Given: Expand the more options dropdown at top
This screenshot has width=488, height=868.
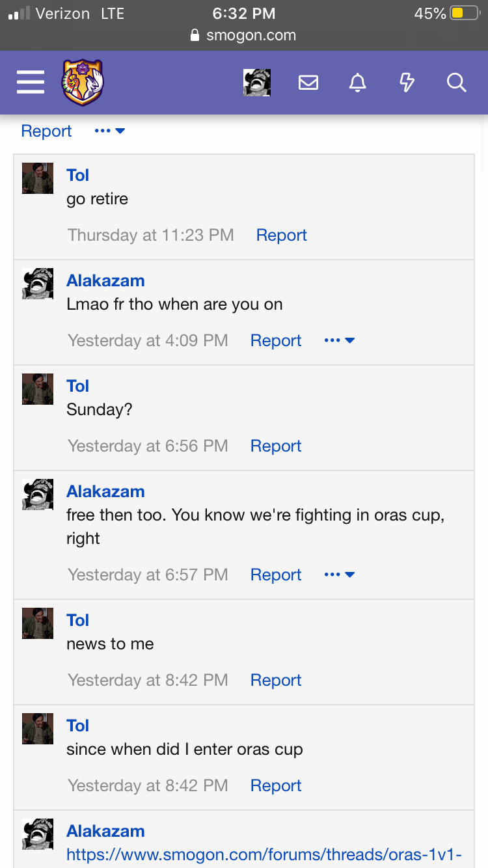Looking at the screenshot, I should (x=110, y=131).
